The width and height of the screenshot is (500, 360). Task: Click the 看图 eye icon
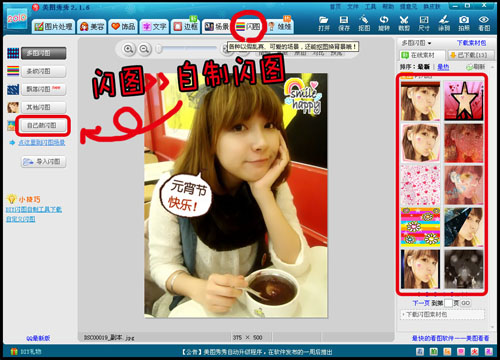pos(484,23)
